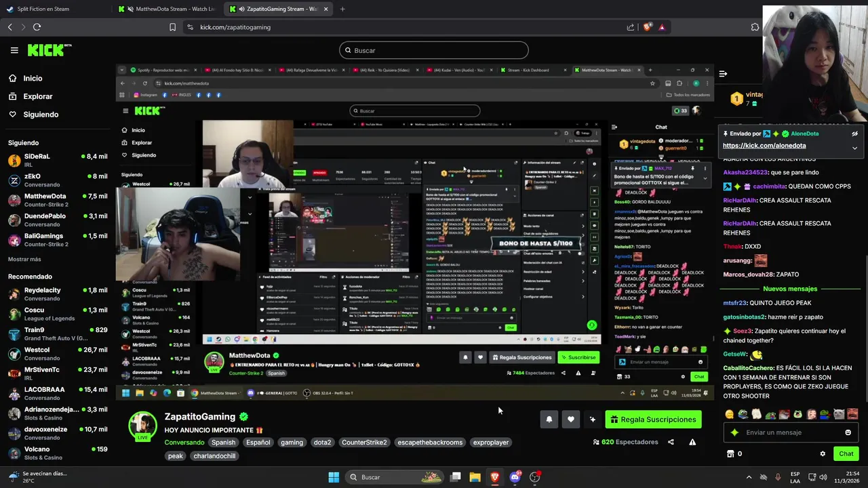Hide the pinned message with eye-slash icon
868x488 pixels.
pyautogui.click(x=854, y=134)
